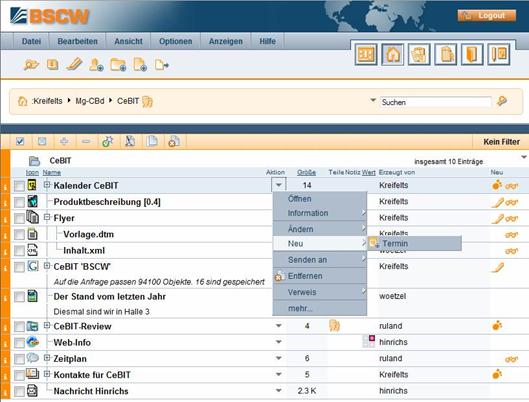
Task: Click the rate icon in the action bar
Action: pos(108,142)
